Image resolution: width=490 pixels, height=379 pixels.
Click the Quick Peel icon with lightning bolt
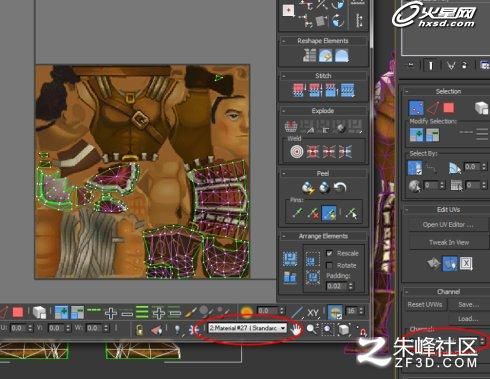tap(308, 188)
